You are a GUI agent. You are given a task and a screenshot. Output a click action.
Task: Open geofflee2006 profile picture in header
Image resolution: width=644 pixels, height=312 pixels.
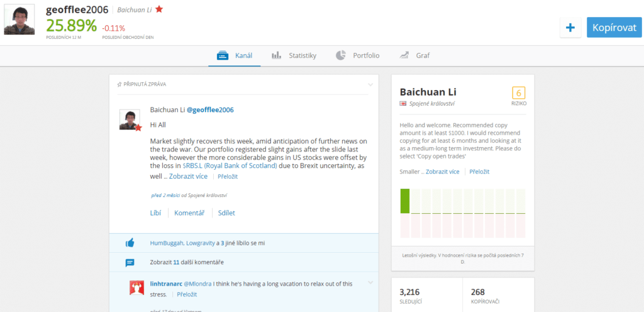(x=19, y=20)
